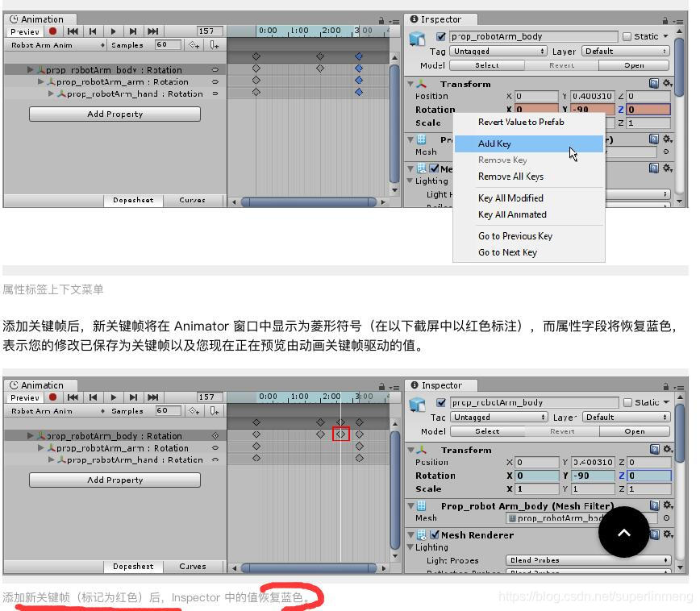Viewport: 700px width, 611px height.
Task: Go to last frame in top Animation window
Action: (153, 31)
